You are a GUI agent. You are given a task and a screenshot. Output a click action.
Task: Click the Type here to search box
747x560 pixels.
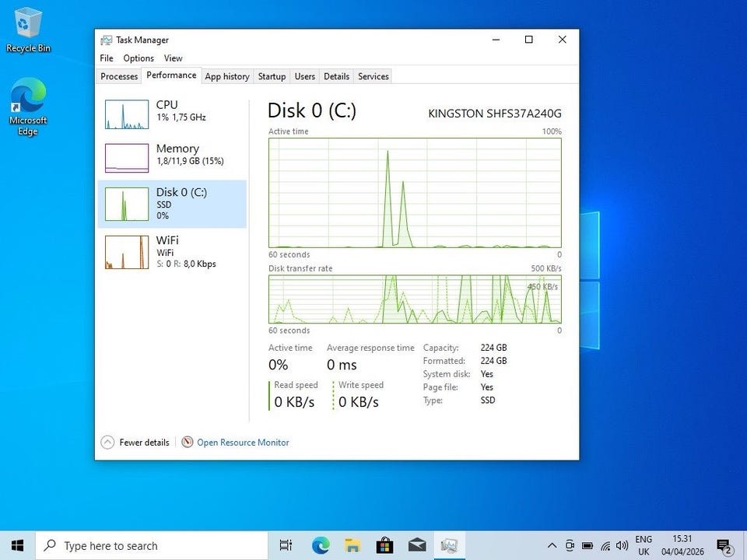[152, 546]
